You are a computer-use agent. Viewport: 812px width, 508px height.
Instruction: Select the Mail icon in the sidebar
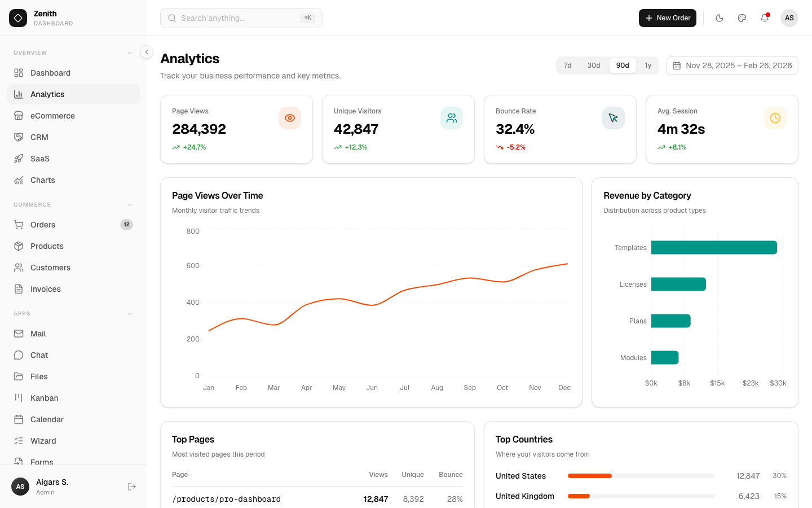pos(19,334)
